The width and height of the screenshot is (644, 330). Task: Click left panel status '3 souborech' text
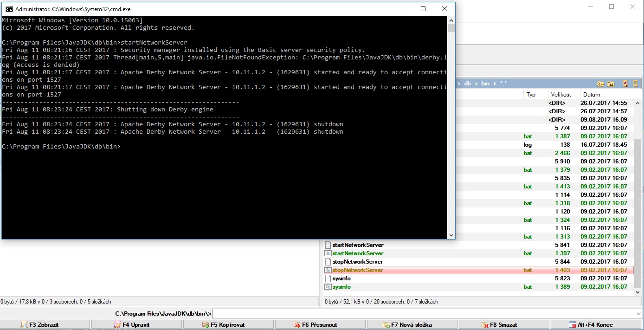point(64,302)
